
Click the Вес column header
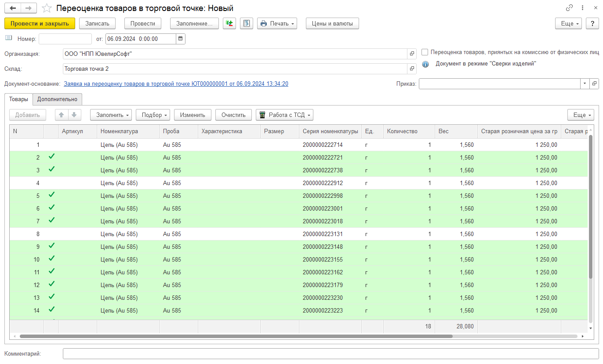click(456, 131)
